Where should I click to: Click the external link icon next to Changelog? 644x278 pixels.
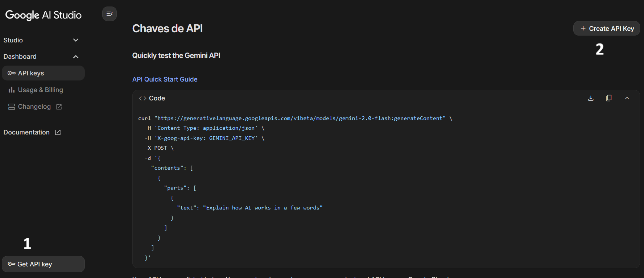[59, 107]
